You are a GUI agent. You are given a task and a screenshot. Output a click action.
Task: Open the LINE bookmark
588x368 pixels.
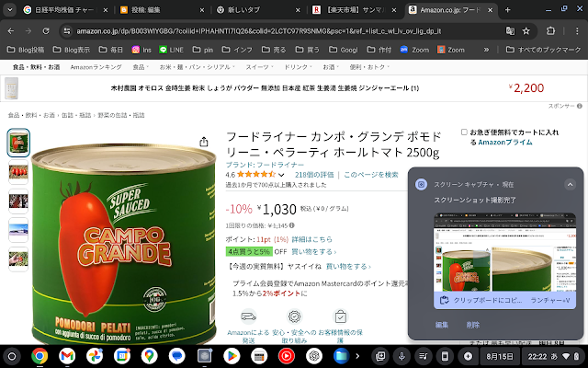coord(171,50)
